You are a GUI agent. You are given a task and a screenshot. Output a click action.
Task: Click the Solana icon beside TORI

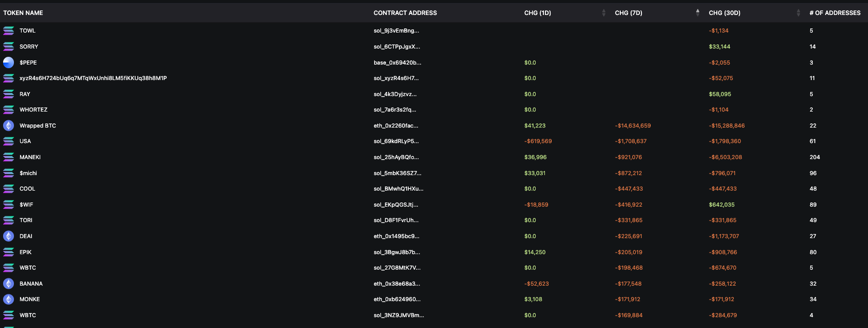[x=9, y=220]
